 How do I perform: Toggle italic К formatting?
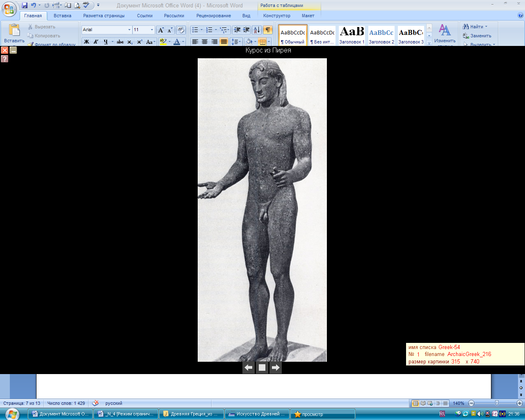click(96, 42)
